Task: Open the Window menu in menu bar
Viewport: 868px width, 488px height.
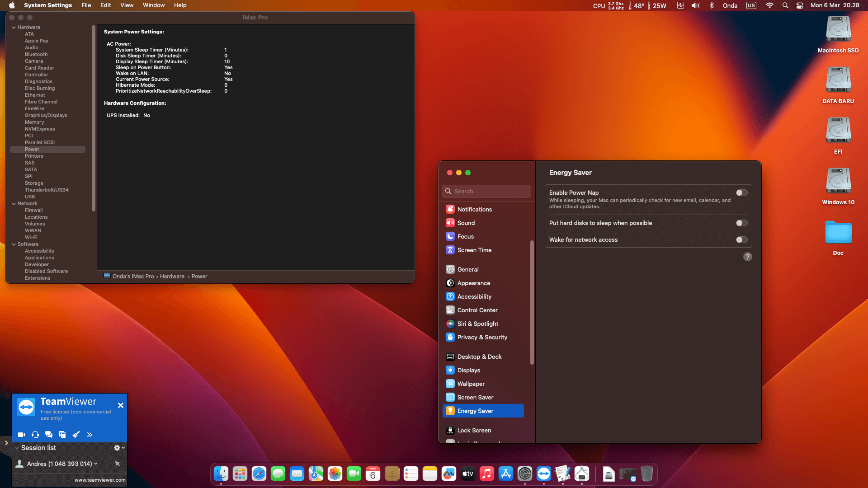Action: [x=154, y=5]
